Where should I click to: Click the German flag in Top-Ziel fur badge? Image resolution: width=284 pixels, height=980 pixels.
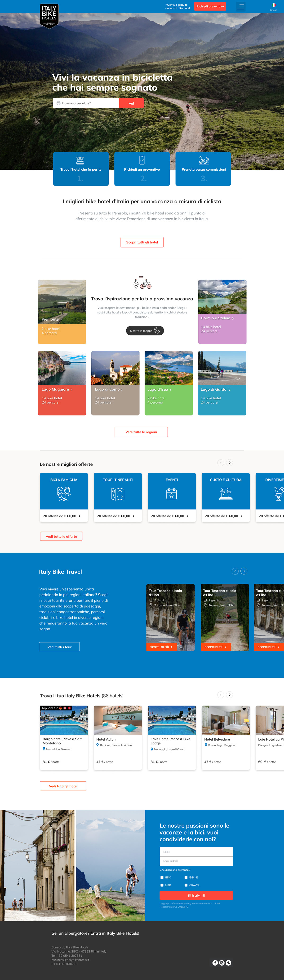click(61, 708)
